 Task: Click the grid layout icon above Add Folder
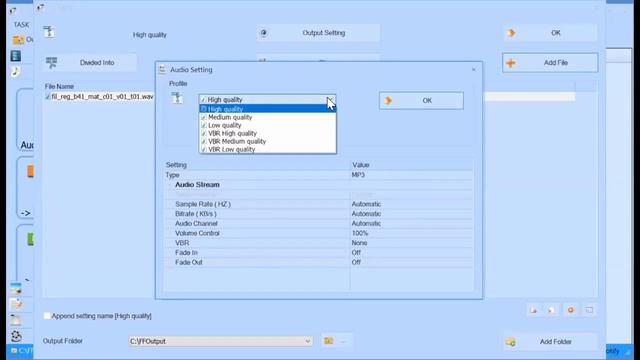[x=589, y=310]
